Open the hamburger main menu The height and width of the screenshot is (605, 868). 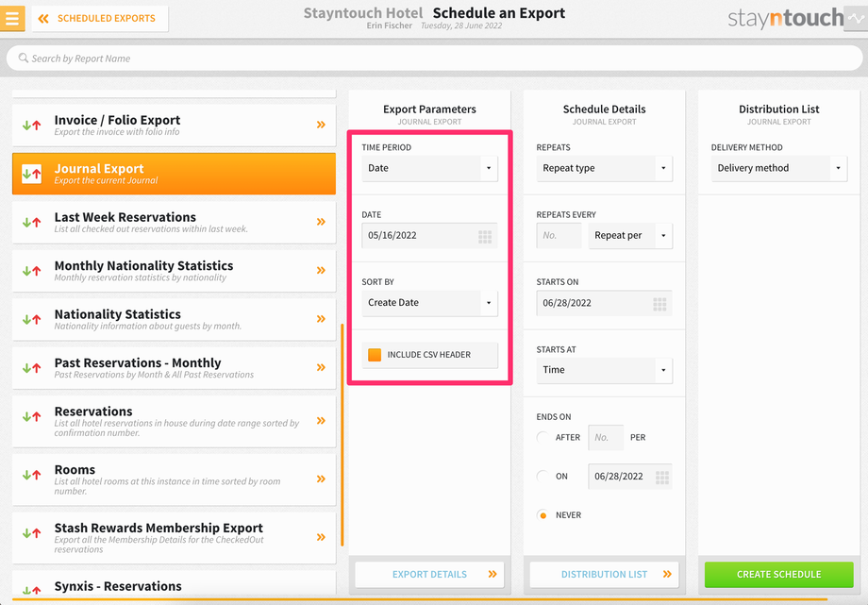pos(12,18)
